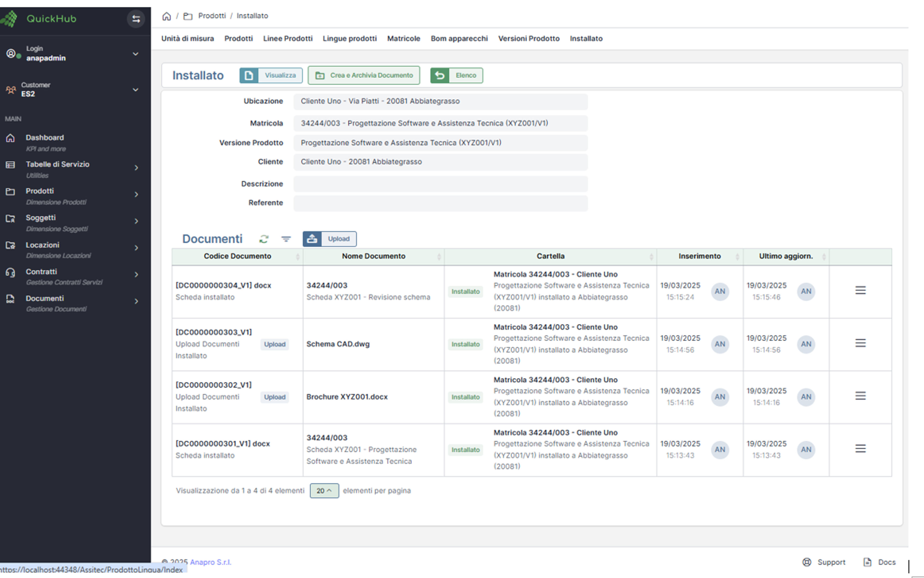Click the Upload tray icon
The image size is (924, 578).
pyautogui.click(x=312, y=238)
